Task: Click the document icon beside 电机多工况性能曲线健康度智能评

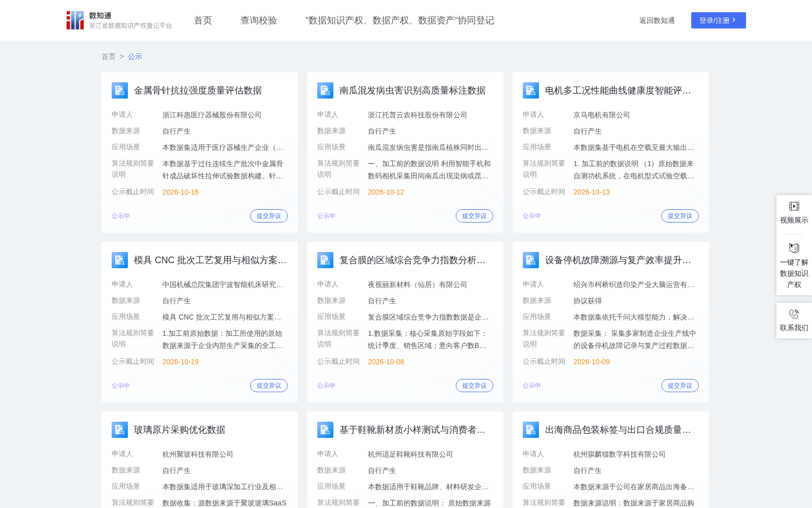Action: (x=531, y=90)
